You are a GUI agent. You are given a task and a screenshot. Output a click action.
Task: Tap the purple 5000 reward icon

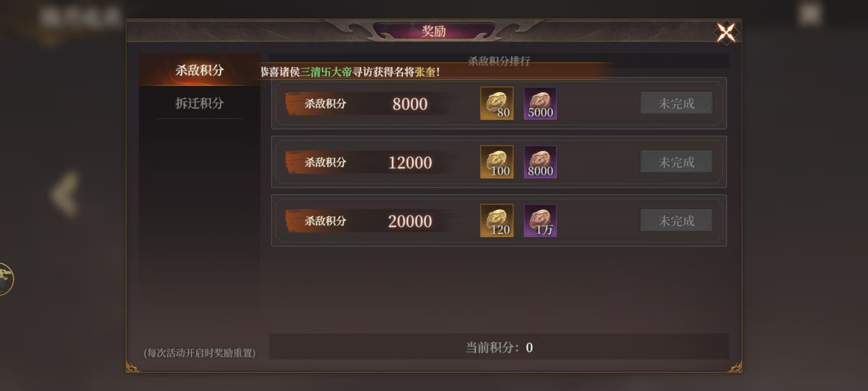click(540, 103)
